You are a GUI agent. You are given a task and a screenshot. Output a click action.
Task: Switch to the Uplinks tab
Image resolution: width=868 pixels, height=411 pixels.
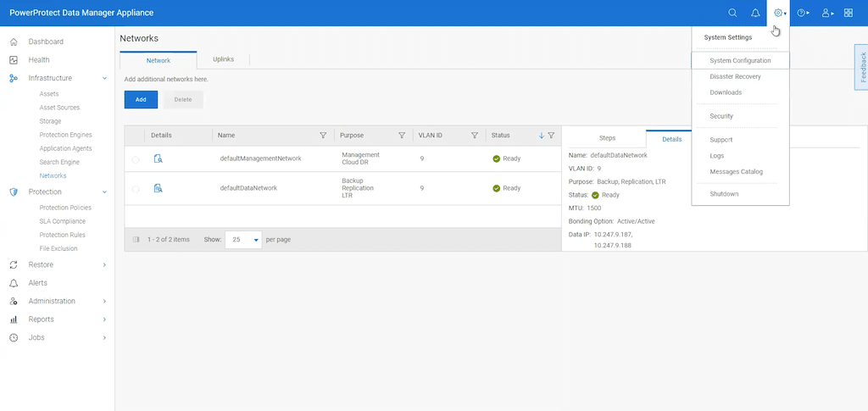223,59
